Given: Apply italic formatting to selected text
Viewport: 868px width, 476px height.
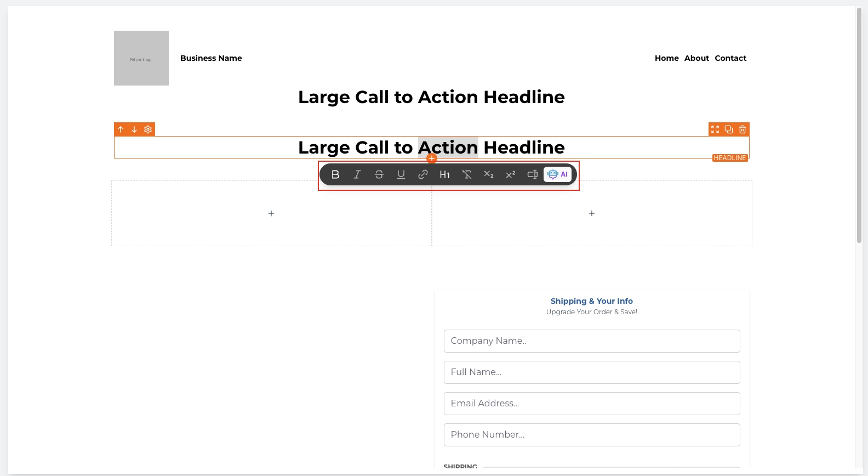Looking at the screenshot, I should (x=357, y=174).
